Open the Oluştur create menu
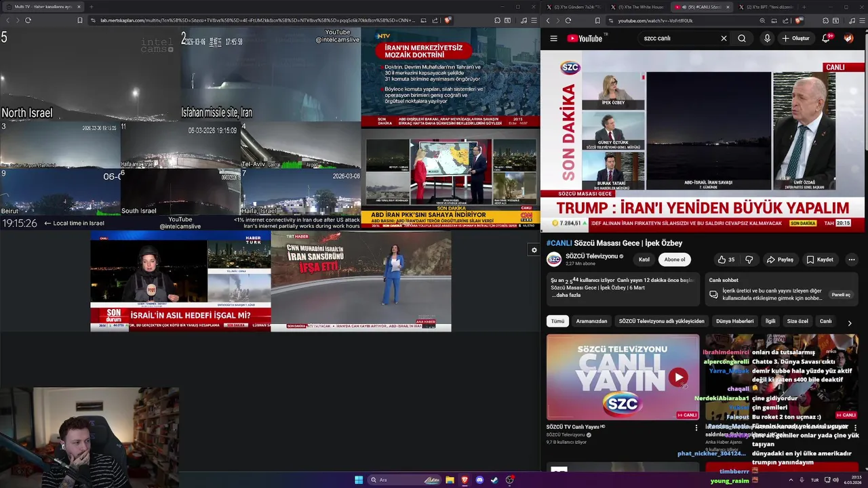 pyautogui.click(x=796, y=39)
